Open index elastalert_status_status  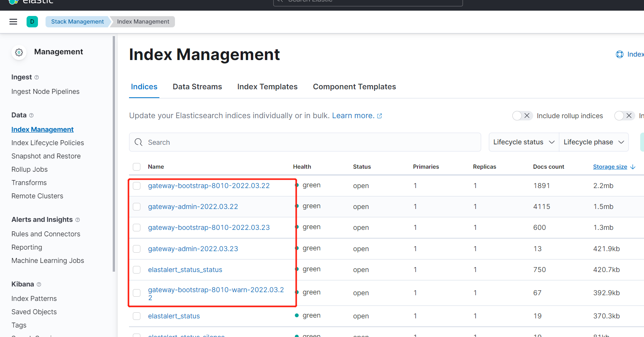coord(185,270)
